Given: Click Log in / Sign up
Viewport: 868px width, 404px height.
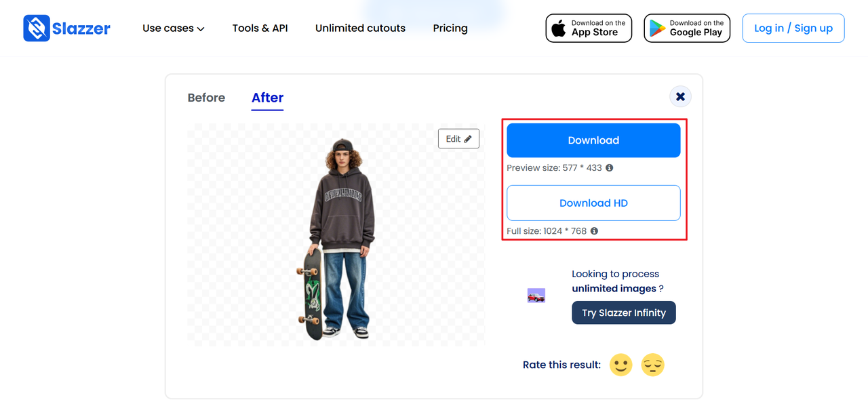Looking at the screenshot, I should [793, 28].
